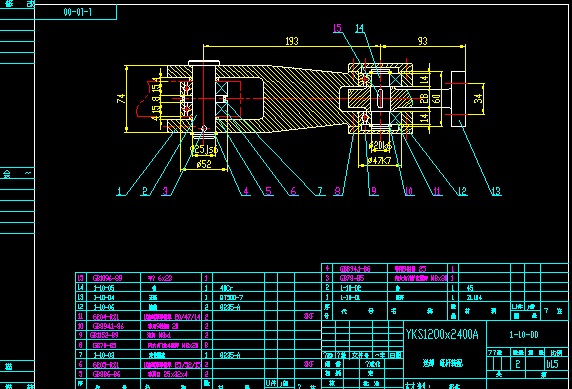Select magenta balloon label 10
This screenshot has width=572, height=389.
point(409,191)
